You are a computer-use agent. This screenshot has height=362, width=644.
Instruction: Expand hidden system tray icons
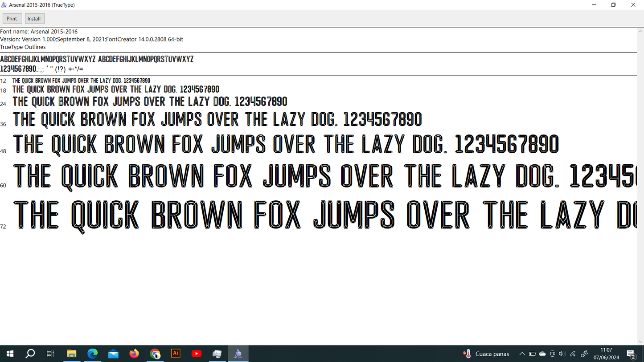point(521,354)
